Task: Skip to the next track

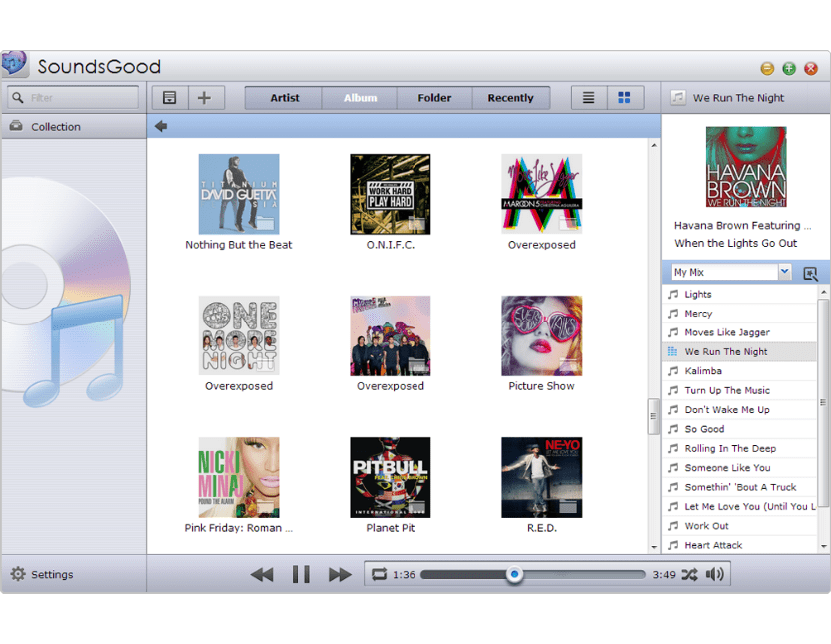Action: pos(340,574)
